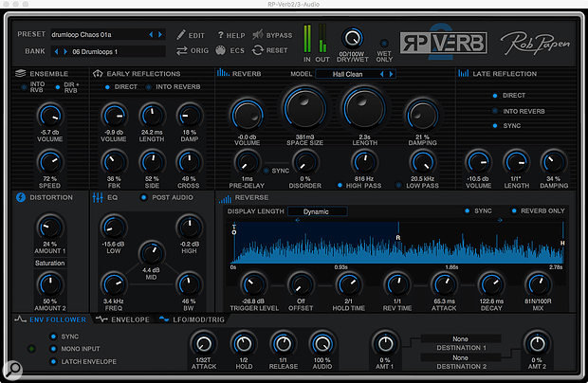Viewport: 588px width, 383px height.
Task: Select Early Reflections Direct option
Action: tap(107, 87)
